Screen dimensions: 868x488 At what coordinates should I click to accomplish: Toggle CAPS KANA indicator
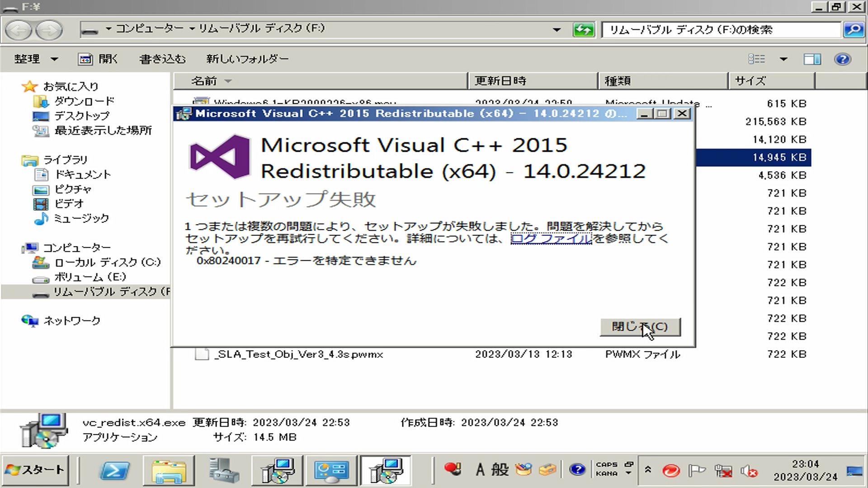[x=607, y=469]
